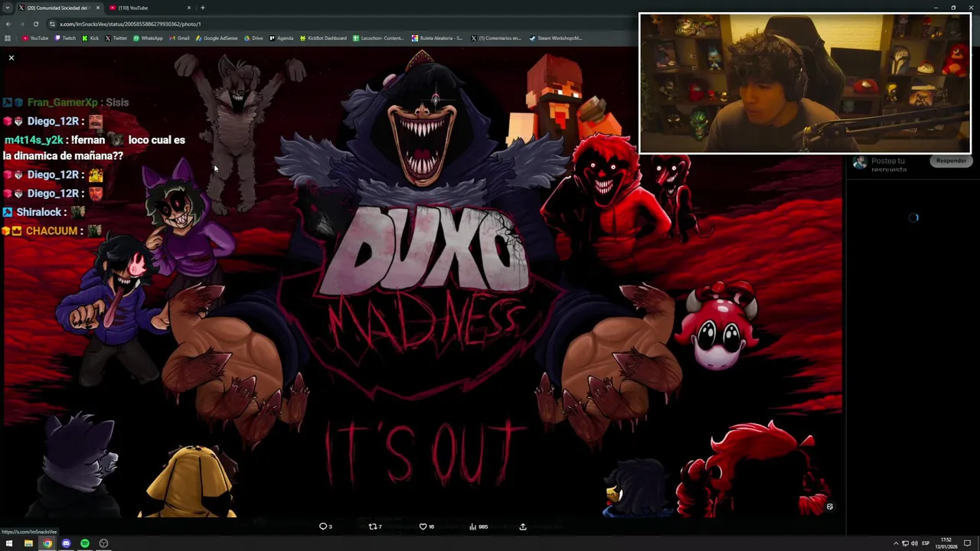The height and width of the screenshot is (551, 980).
Task: Open network status tray icon
Action: pyautogui.click(x=905, y=543)
